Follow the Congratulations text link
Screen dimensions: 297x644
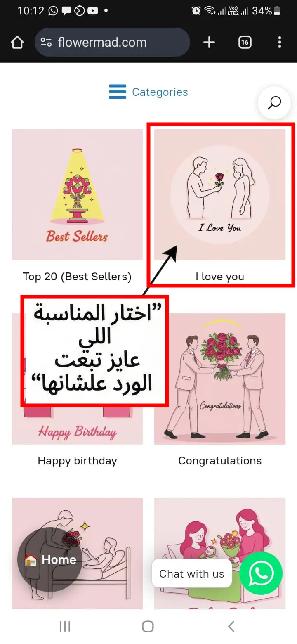pos(220,461)
